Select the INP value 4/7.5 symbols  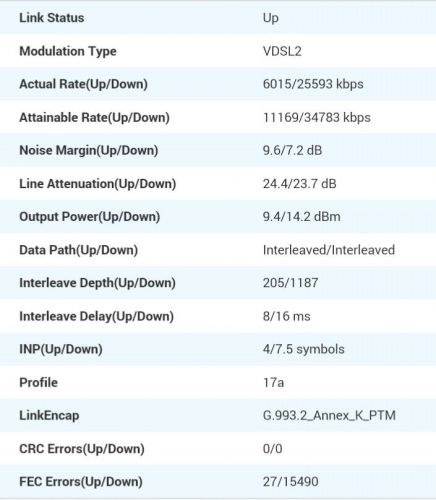coord(304,349)
